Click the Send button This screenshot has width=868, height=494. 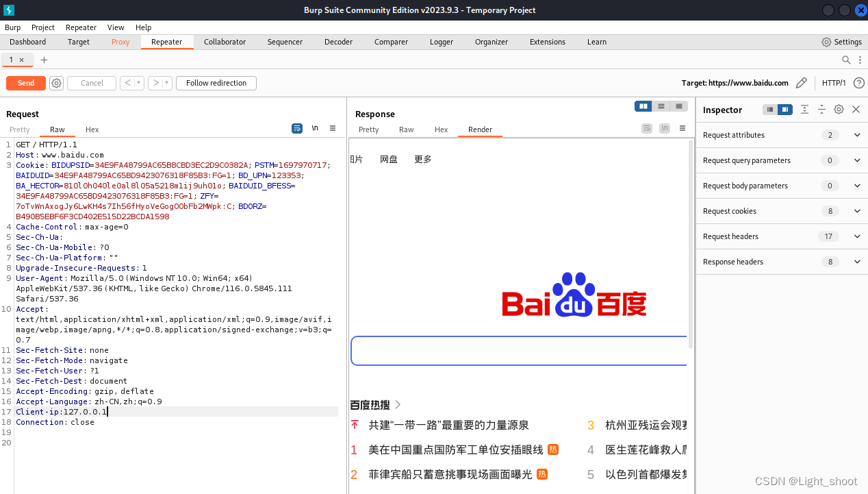pos(26,83)
